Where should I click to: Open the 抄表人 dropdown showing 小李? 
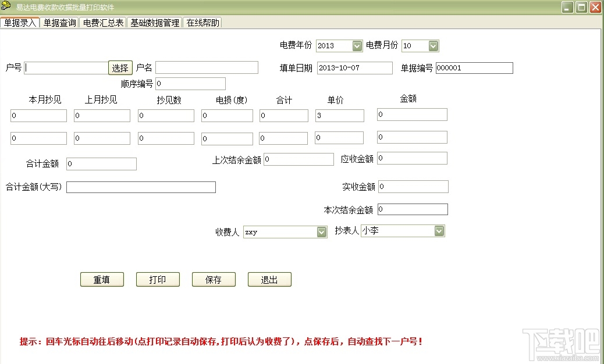tap(439, 231)
